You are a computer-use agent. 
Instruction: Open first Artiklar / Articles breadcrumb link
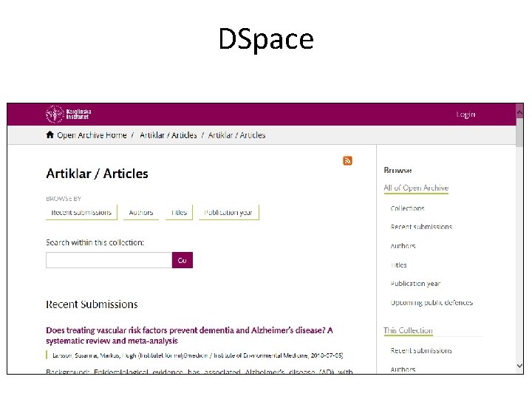click(x=168, y=135)
